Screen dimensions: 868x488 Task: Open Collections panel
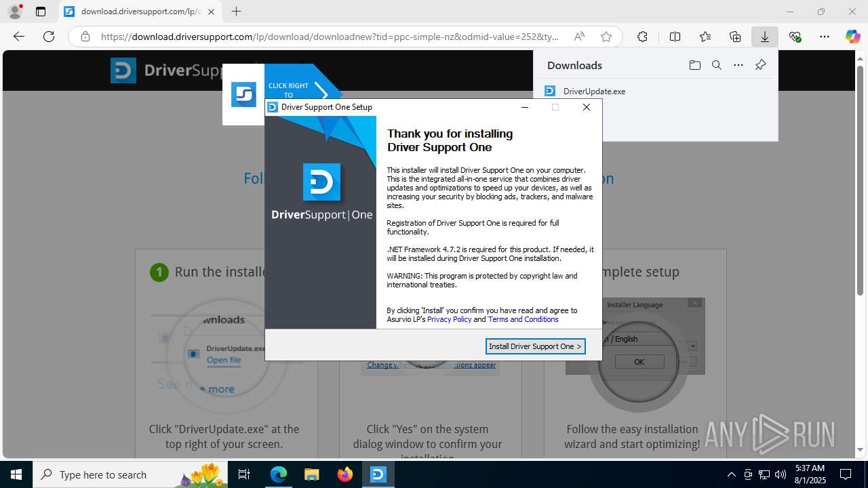735,37
